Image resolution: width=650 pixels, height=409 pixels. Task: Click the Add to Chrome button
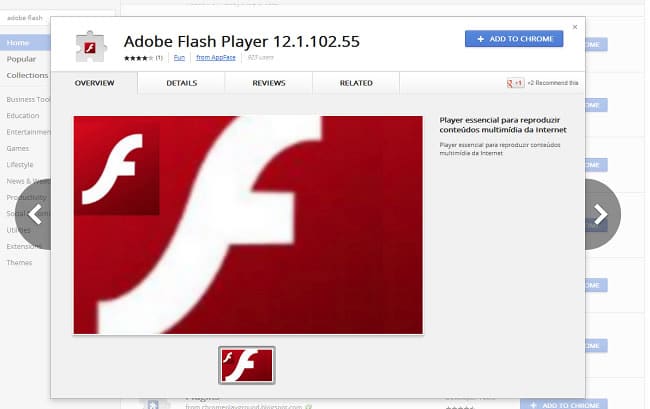pyautogui.click(x=513, y=39)
